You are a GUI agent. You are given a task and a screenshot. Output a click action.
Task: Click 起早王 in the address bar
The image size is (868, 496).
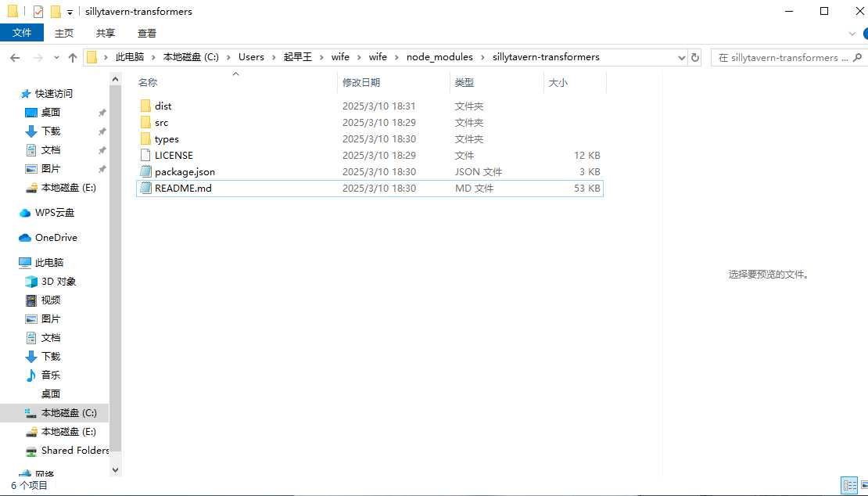click(299, 57)
